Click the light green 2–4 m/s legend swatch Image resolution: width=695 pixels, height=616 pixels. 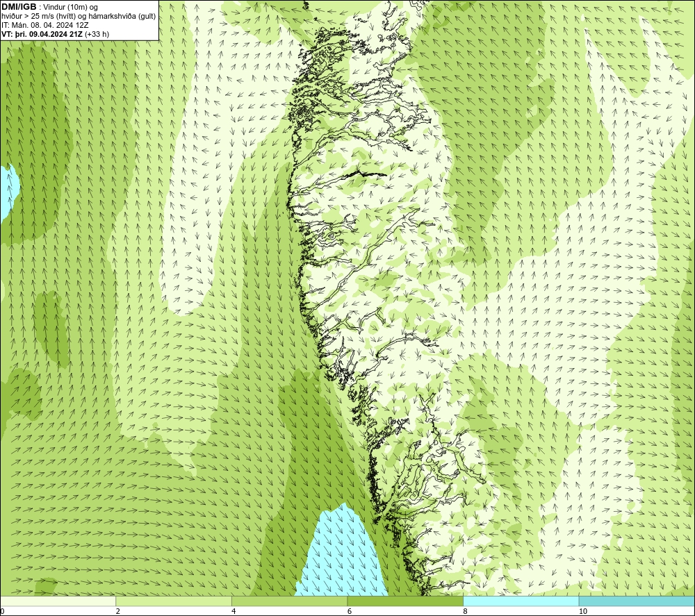(174, 601)
